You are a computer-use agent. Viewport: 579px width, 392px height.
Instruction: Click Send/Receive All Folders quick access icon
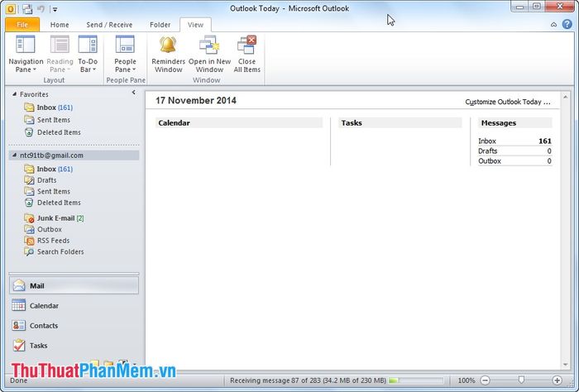tap(27, 9)
